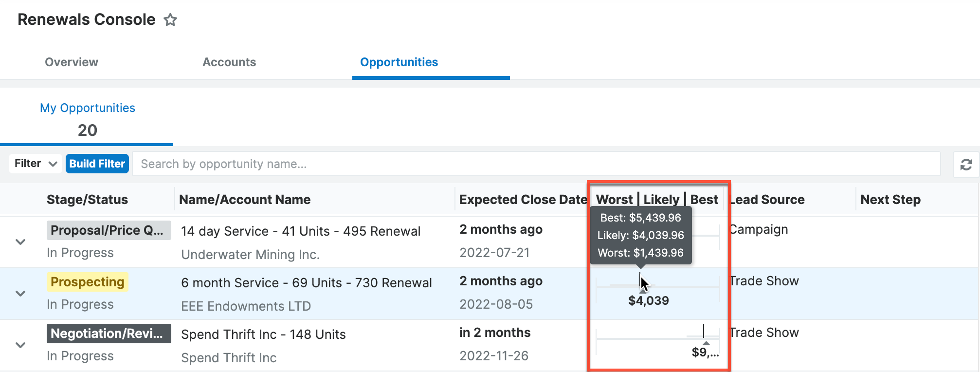Open Spend Thrift Inc 148 Units opportunity
The width and height of the screenshot is (980, 372).
263,335
